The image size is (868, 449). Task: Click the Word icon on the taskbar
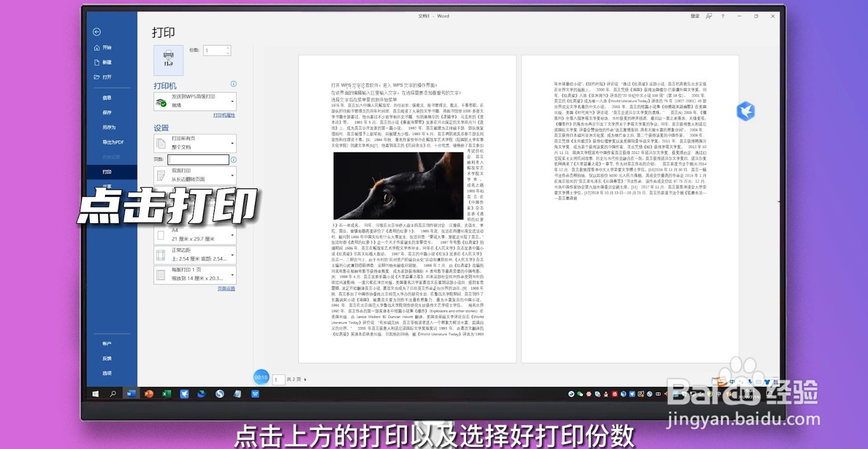130,394
